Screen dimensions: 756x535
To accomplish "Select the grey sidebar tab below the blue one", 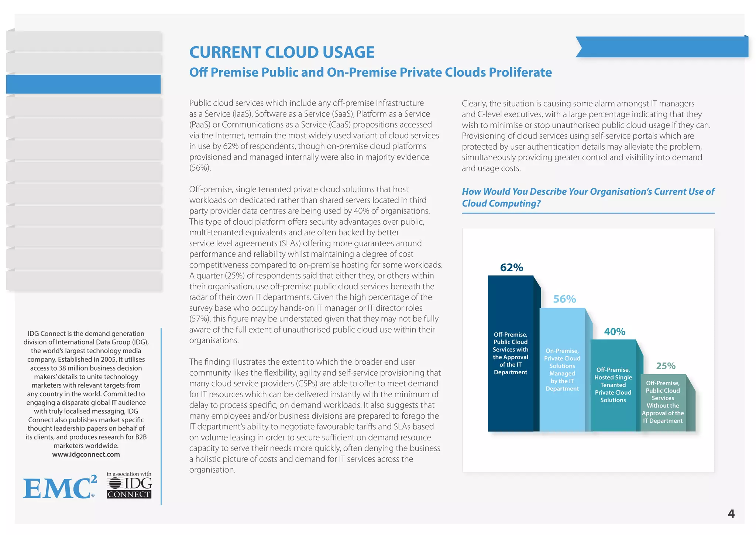I will click(x=83, y=106).
